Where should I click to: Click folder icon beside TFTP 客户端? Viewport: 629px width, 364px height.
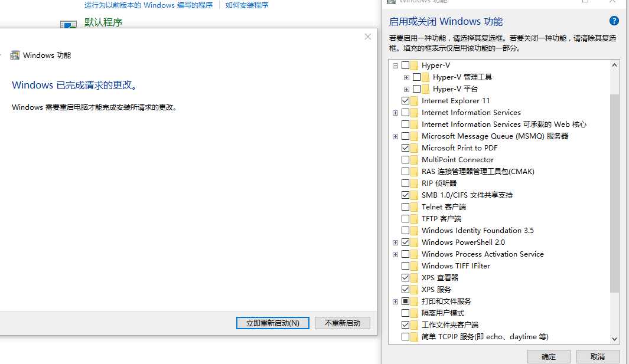[x=415, y=218]
